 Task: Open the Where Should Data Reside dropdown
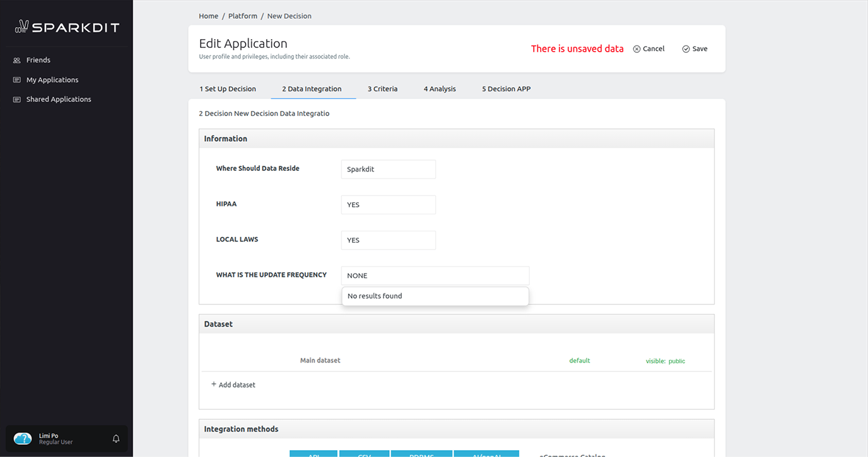tap(388, 169)
